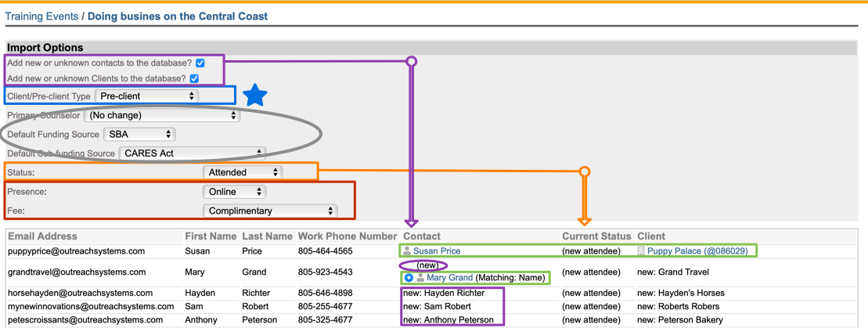Open the Puppy Palace client link

[701, 251]
